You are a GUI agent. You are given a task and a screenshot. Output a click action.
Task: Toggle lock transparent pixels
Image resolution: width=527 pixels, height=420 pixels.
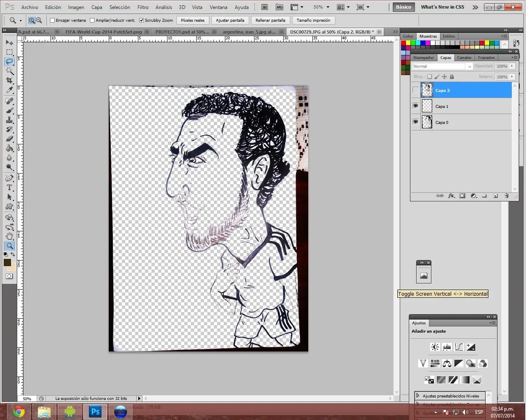[429, 77]
